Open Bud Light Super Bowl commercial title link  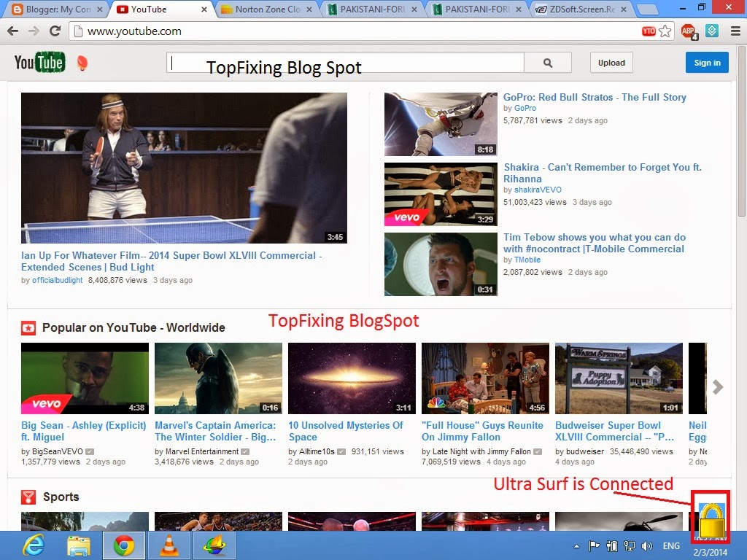tap(171, 262)
